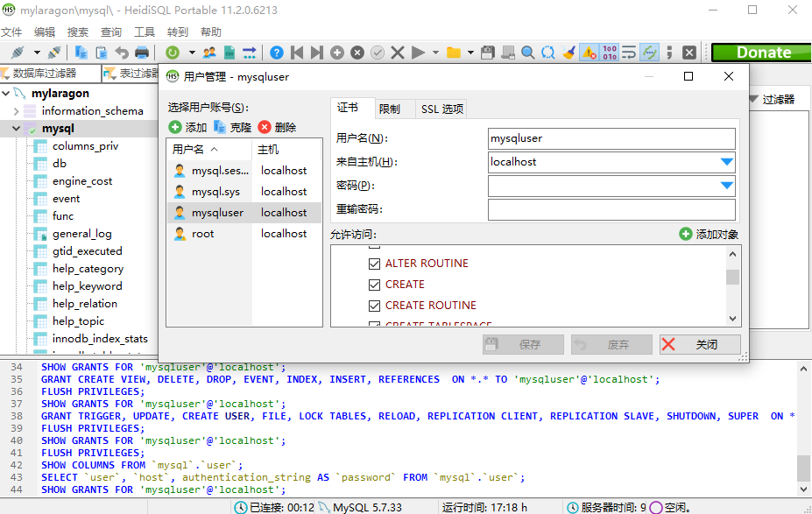Open dropdown arrow next to folder icon
The height and width of the screenshot is (514, 812).
(470, 53)
